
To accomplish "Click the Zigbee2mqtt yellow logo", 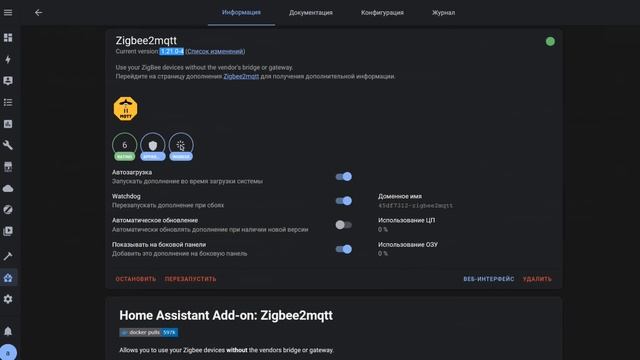I will 125,109.
